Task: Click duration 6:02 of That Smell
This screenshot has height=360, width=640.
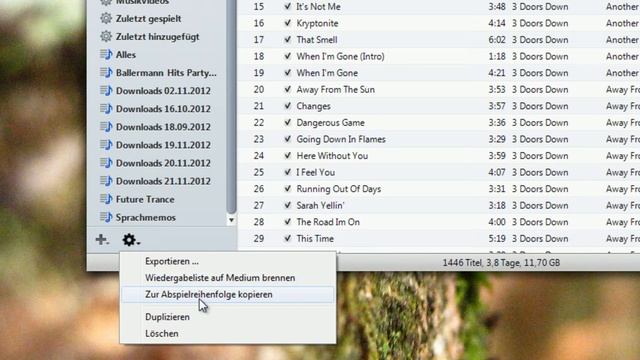Action: (x=497, y=40)
